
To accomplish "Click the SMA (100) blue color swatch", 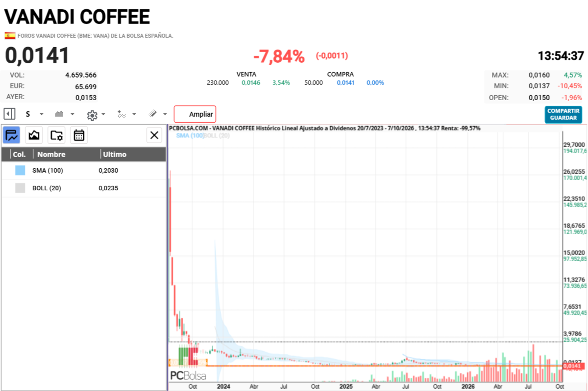I will (20, 170).
